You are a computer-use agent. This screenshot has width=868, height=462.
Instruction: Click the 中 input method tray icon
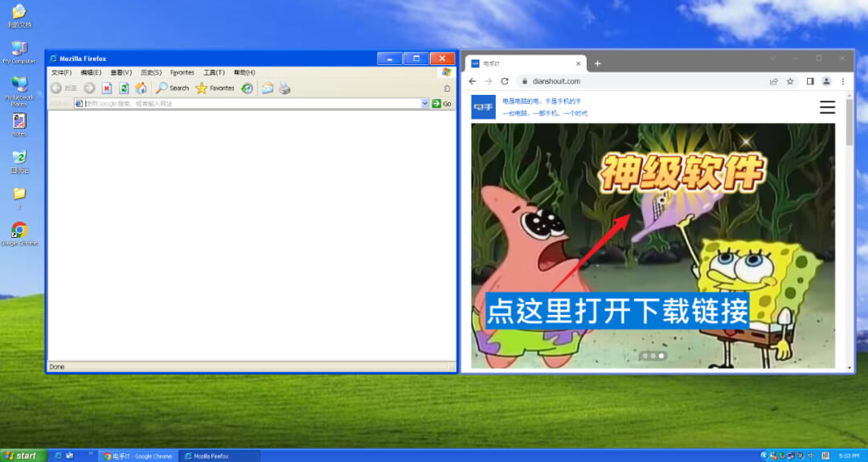(x=811, y=456)
